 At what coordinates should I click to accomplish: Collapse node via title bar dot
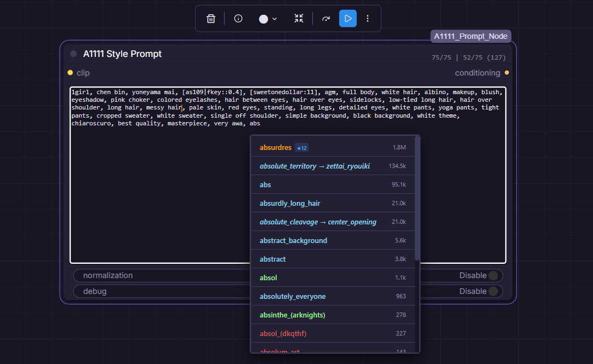[x=73, y=54]
